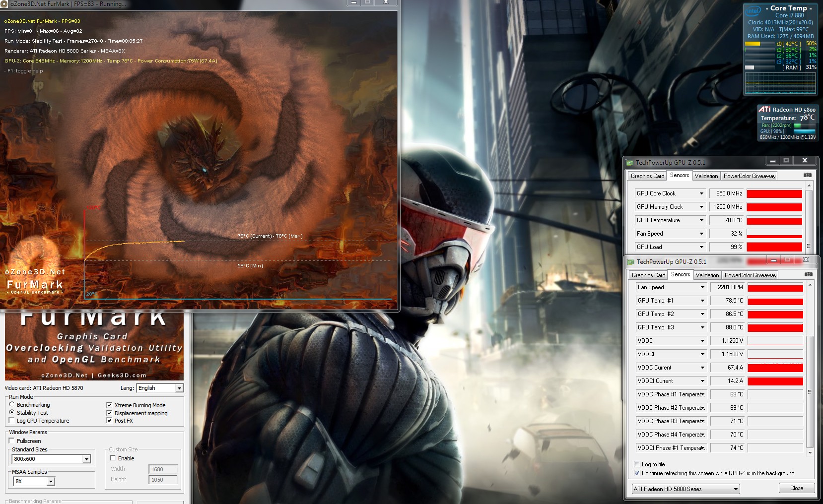The image size is (823, 504).
Task: Open PowerColor Giveaway tab in upper GPU-Z
Action: [750, 176]
